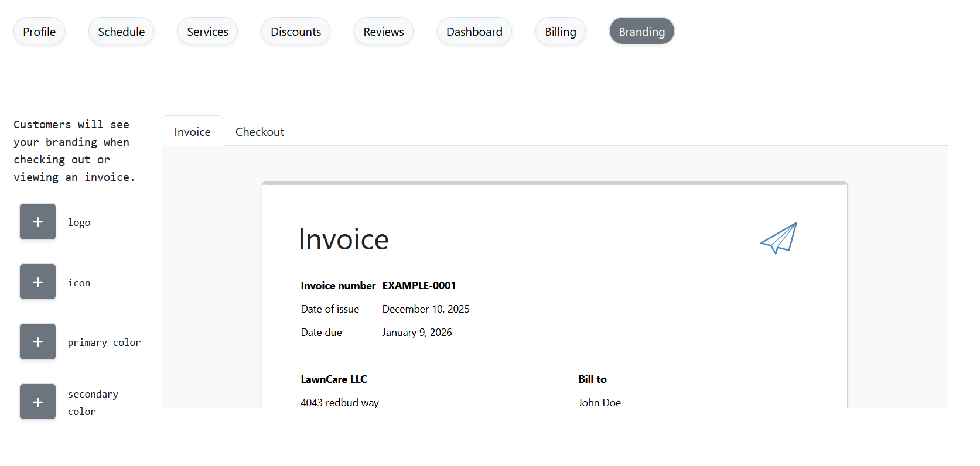This screenshot has width=980, height=466.
Task: Click the Invoice number label
Action: [338, 285]
